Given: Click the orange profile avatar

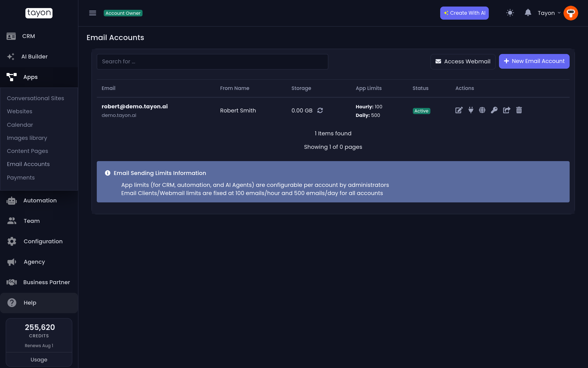Looking at the screenshot, I should pyautogui.click(x=571, y=13).
